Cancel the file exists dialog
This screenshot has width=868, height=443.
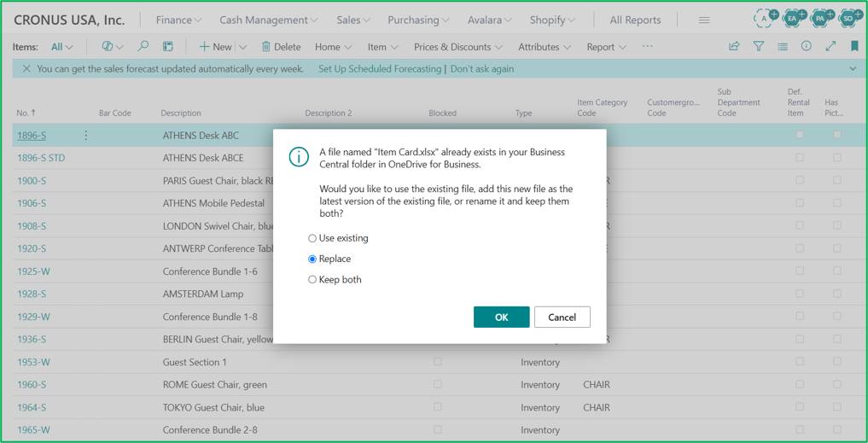click(x=562, y=317)
